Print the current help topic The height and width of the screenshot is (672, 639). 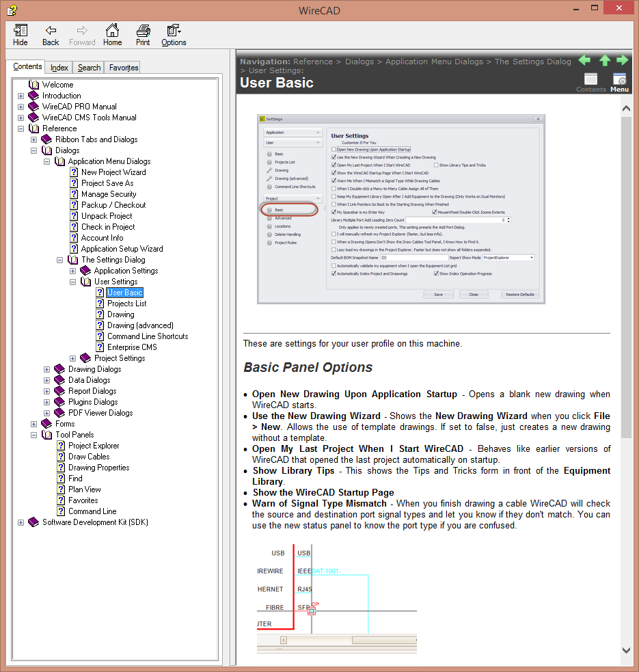pyautogui.click(x=143, y=35)
